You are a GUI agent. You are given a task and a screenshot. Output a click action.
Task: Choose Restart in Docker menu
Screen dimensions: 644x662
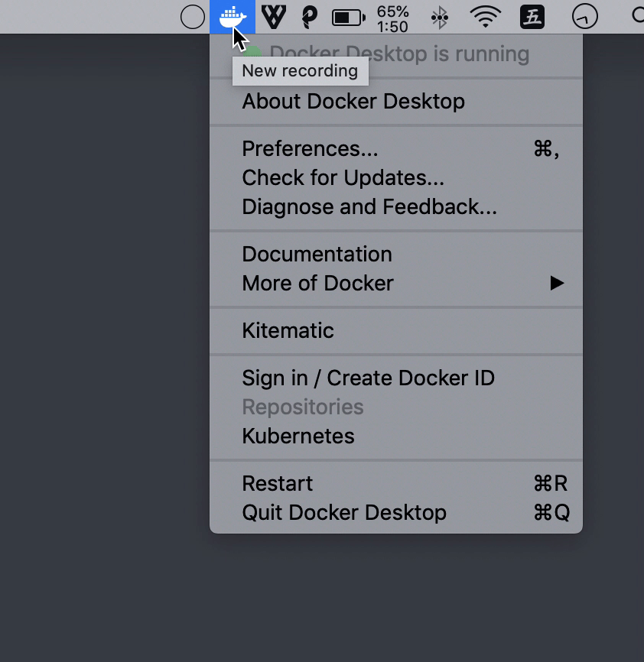pos(396,483)
